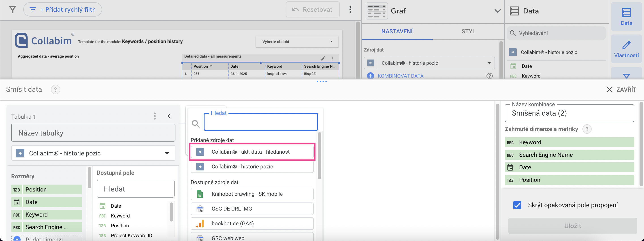The width and height of the screenshot is (644, 241).
Task: Close the blend panel with ZAVŘÍT
Action: tap(621, 90)
